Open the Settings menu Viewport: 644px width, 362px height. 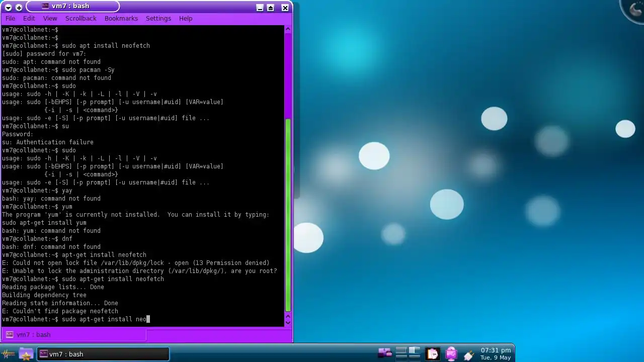[x=158, y=18]
